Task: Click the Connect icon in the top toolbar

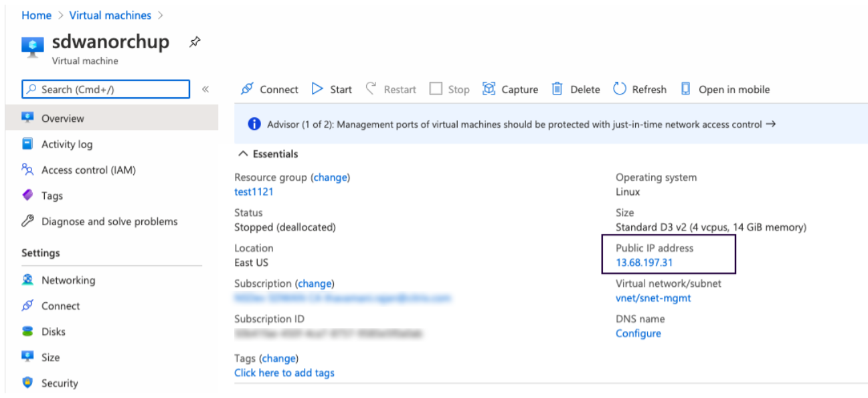Action: tap(248, 89)
